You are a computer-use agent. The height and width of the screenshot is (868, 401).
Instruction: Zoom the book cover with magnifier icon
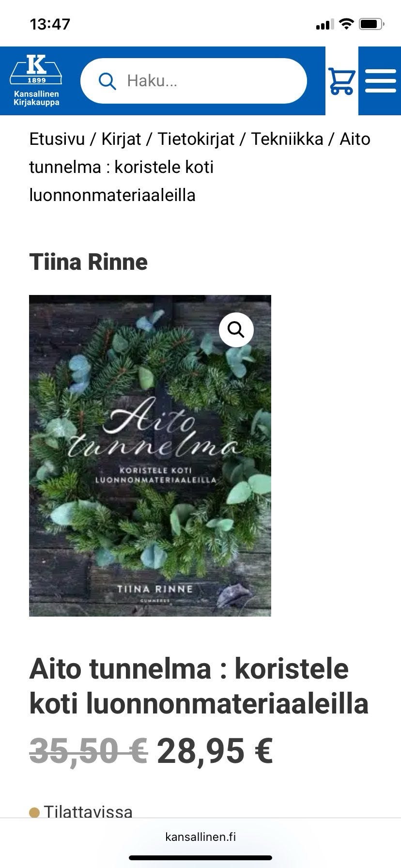click(x=236, y=330)
